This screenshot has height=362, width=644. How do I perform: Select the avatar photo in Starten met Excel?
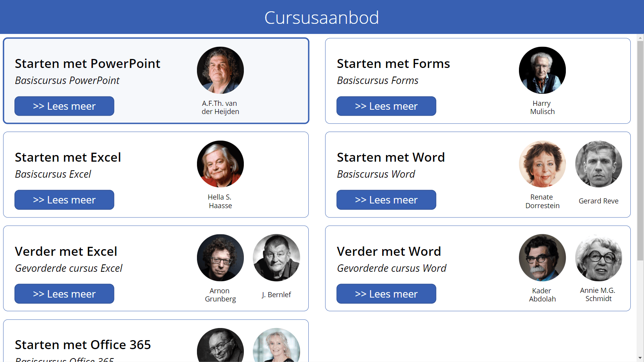point(220,164)
